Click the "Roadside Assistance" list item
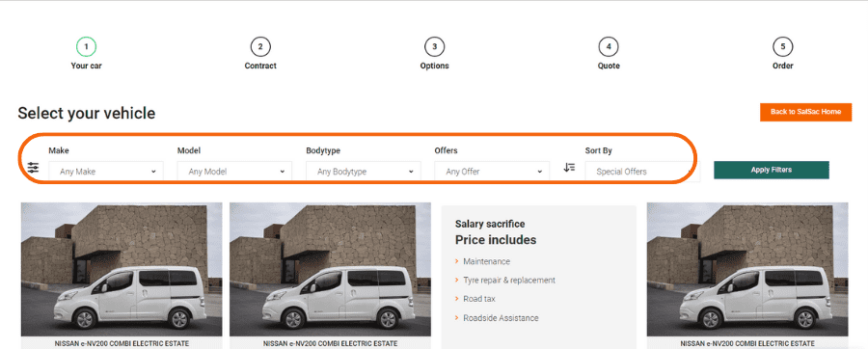 point(501,318)
